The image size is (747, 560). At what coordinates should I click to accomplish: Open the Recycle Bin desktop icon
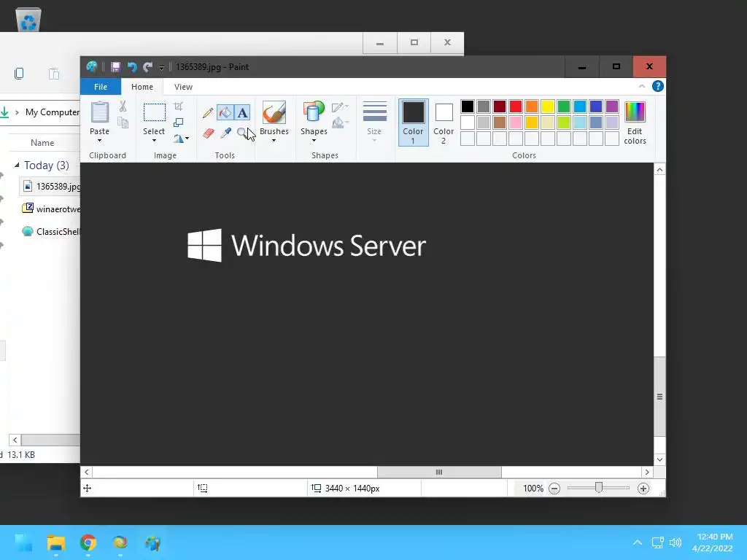28,19
